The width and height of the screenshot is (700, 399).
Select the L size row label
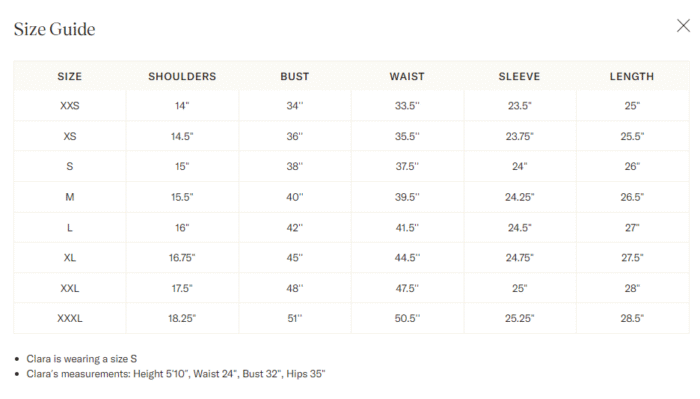[70, 228]
